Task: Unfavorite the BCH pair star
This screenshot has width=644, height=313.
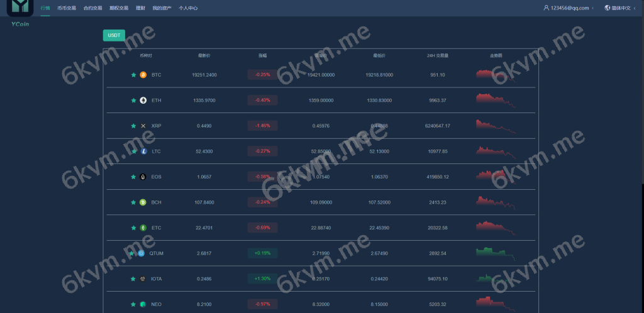Action: click(133, 202)
